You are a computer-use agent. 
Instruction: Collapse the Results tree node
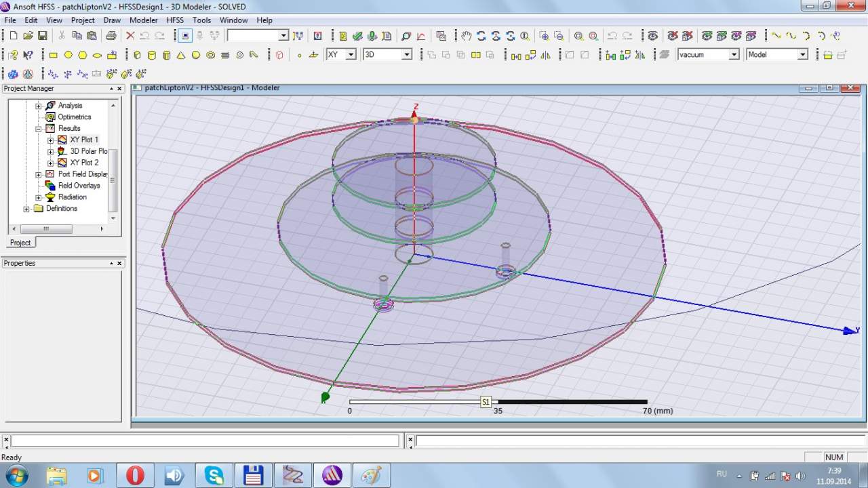(39, 128)
